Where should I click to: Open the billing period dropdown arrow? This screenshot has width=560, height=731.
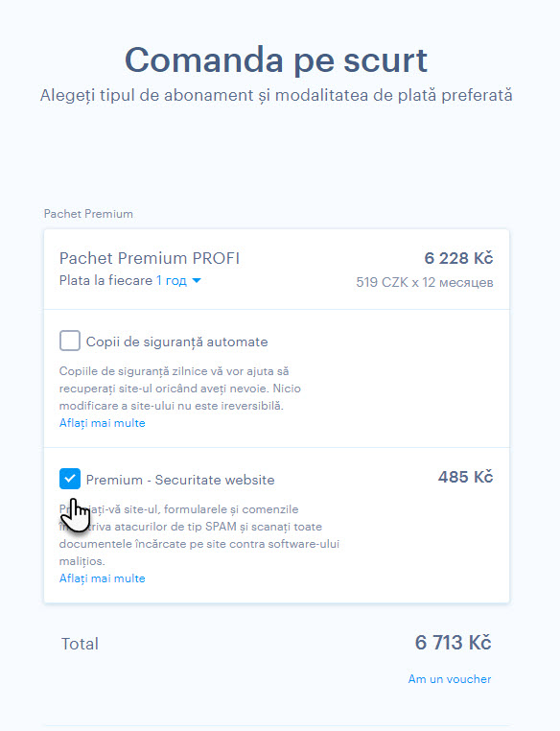pos(197,281)
